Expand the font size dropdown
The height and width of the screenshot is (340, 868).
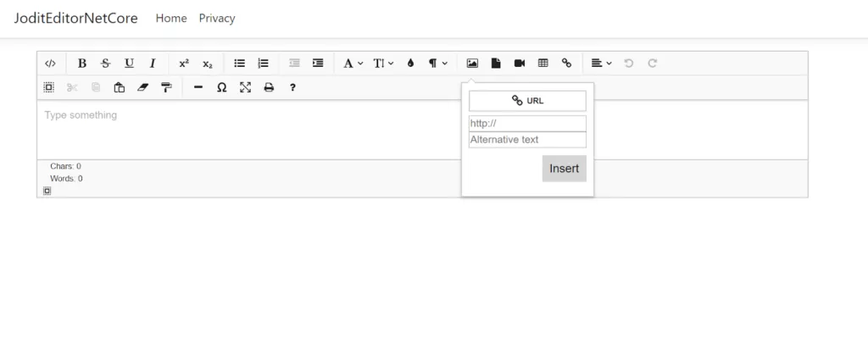pyautogui.click(x=383, y=64)
